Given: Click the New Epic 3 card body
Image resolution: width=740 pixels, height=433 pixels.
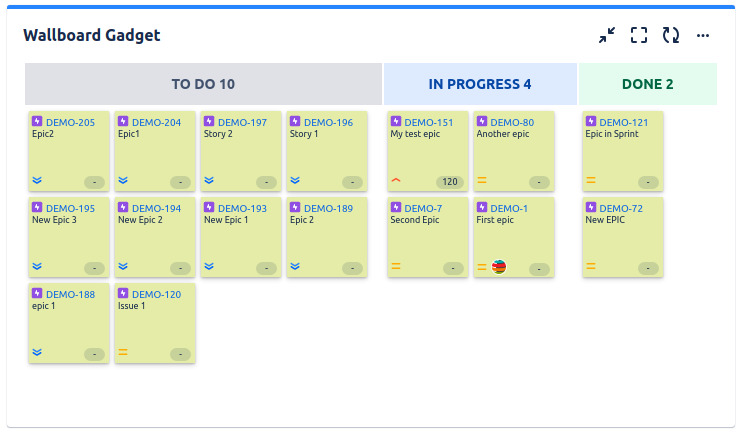Looking at the screenshot, I should coord(69,237).
